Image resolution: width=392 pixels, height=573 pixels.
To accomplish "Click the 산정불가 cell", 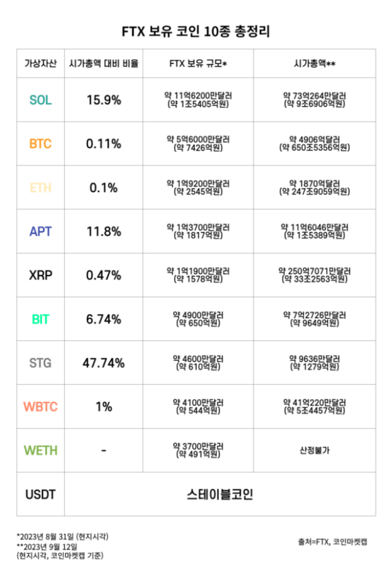I will (x=315, y=450).
